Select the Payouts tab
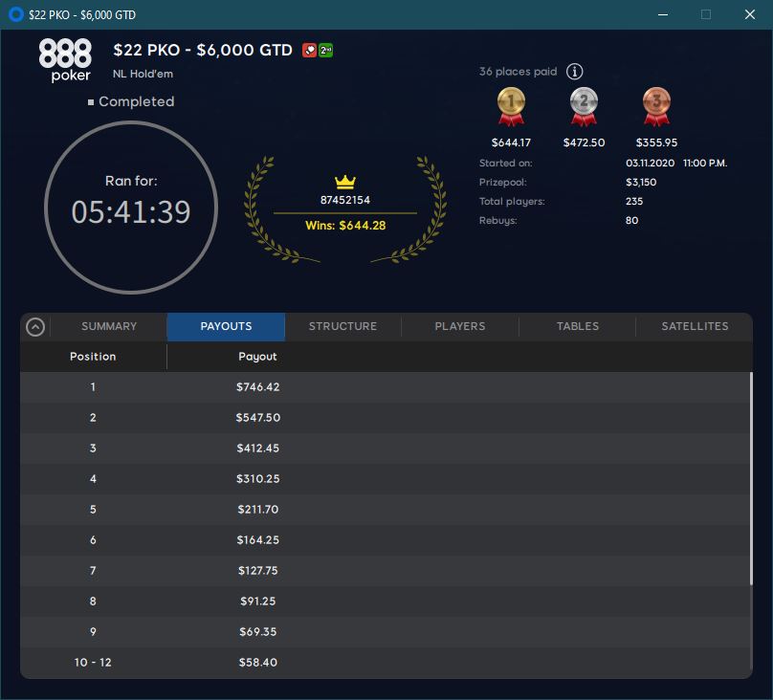This screenshot has height=700, width=773. (x=226, y=327)
